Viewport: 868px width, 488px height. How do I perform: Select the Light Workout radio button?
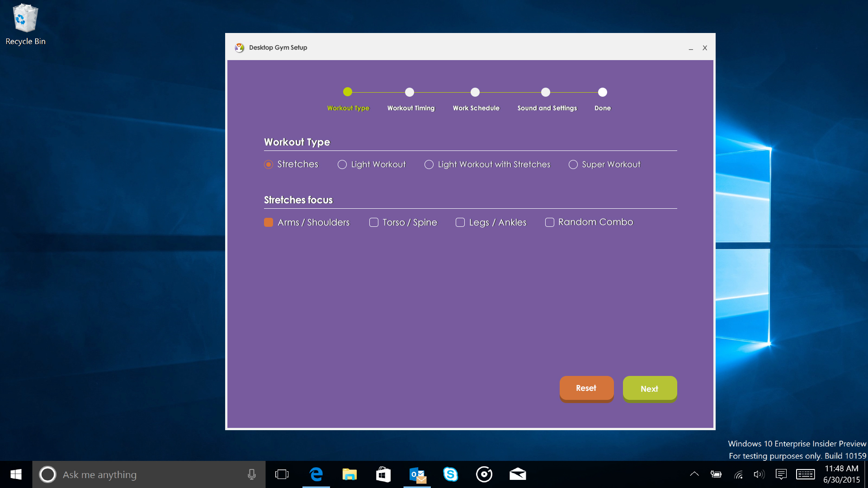(342, 164)
